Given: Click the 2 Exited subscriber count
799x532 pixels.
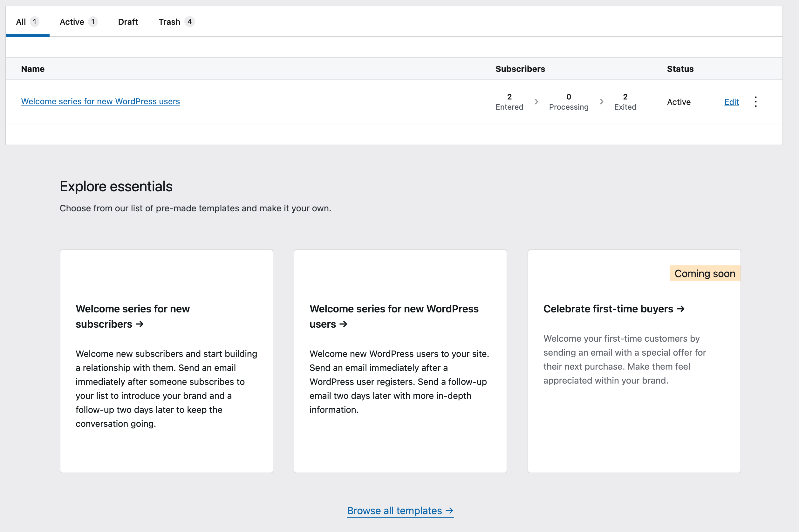Looking at the screenshot, I should click(625, 102).
